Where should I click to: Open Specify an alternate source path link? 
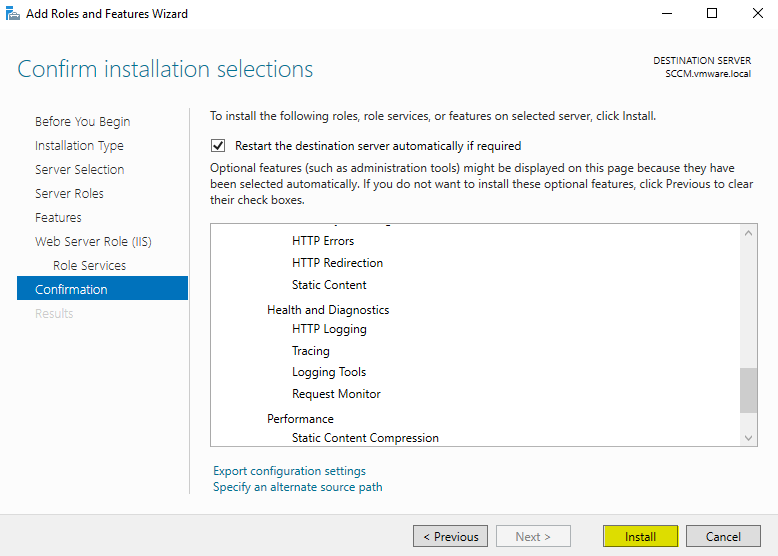coord(297,487)
